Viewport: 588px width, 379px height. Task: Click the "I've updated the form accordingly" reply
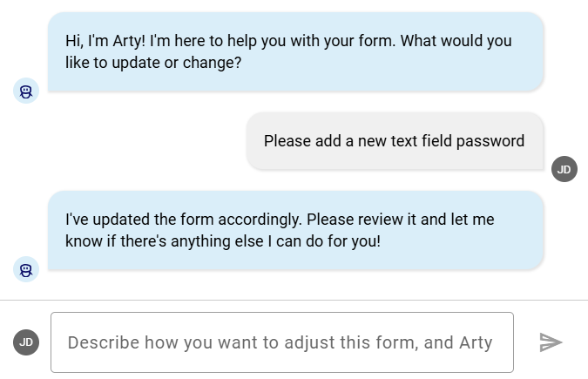(x=295, y=231)
